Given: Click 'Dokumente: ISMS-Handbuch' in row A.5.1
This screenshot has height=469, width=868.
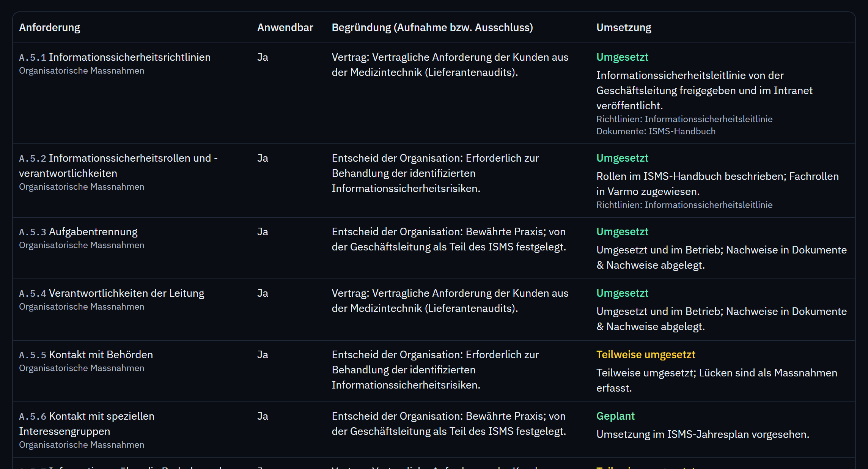Looking at the screenshot, I should point(656,131).
